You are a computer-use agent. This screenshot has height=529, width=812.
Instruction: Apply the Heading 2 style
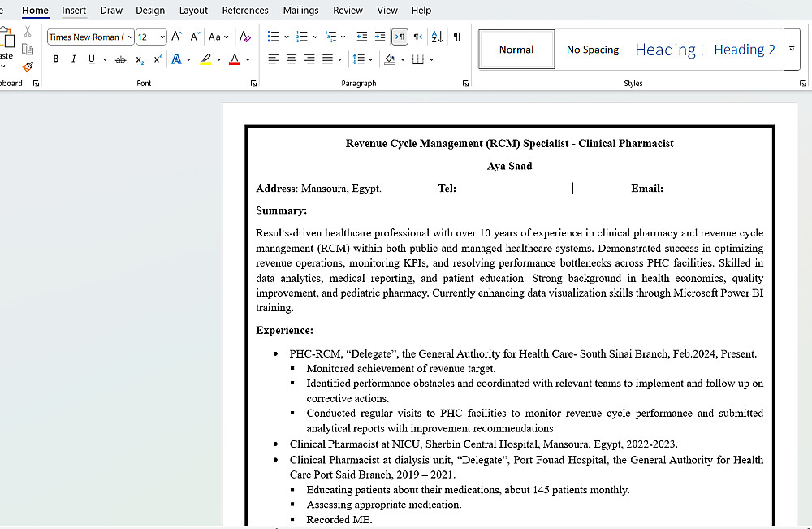(x=744, y=50)
